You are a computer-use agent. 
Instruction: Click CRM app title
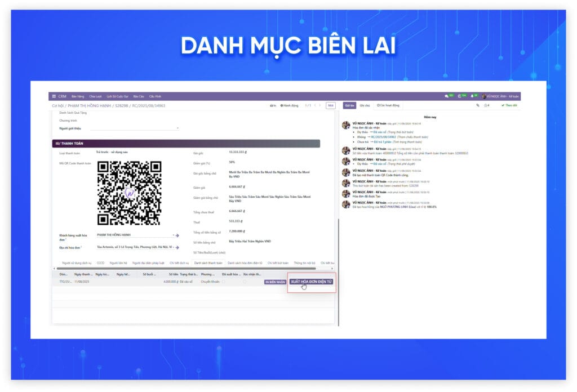62,96
